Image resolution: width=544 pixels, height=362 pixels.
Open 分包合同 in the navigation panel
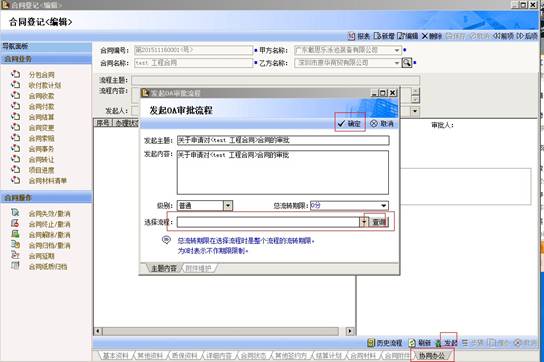click(x=41, y=75)
